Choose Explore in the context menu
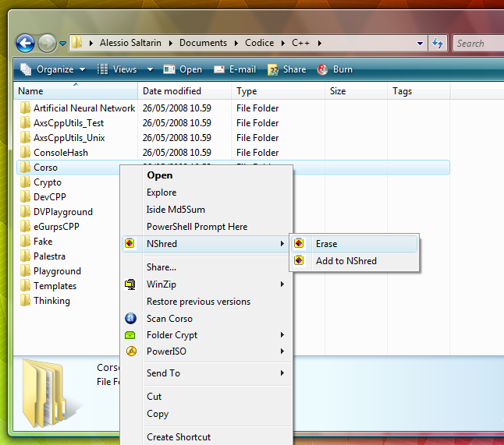The width and height of the screenshot is (504, 445). (207, 192)
